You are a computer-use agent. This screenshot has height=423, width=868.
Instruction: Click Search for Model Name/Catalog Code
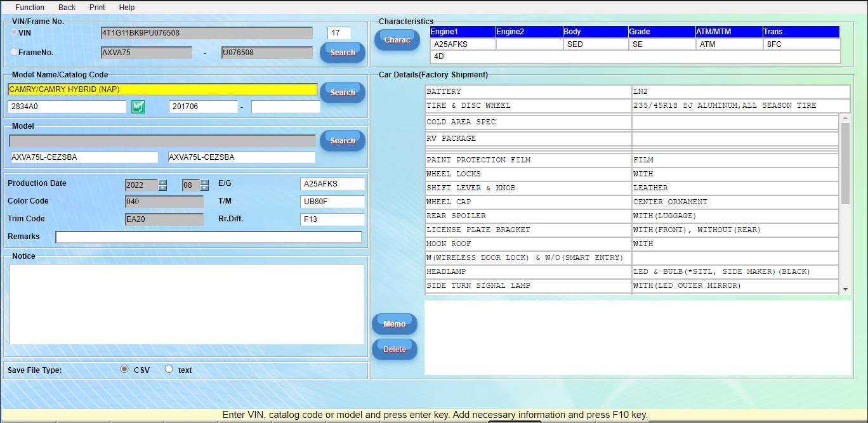coord(342,92)
